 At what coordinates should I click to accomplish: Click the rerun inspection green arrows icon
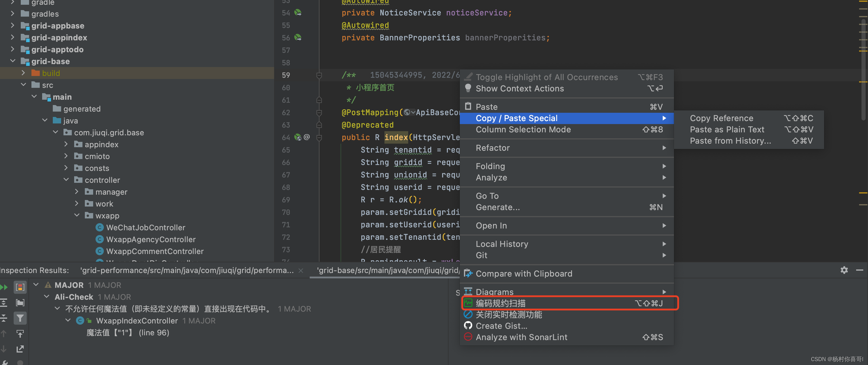[x=4, y=287]
